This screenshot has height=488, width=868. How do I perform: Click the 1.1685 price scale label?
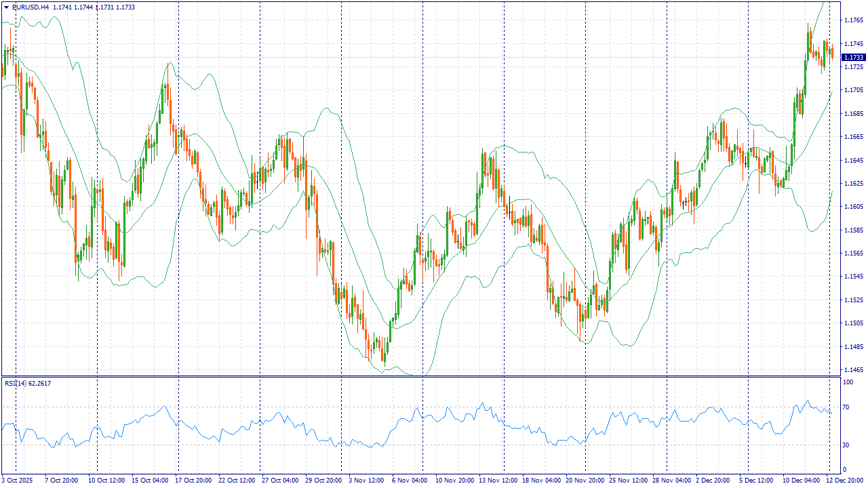click(854, 113)
